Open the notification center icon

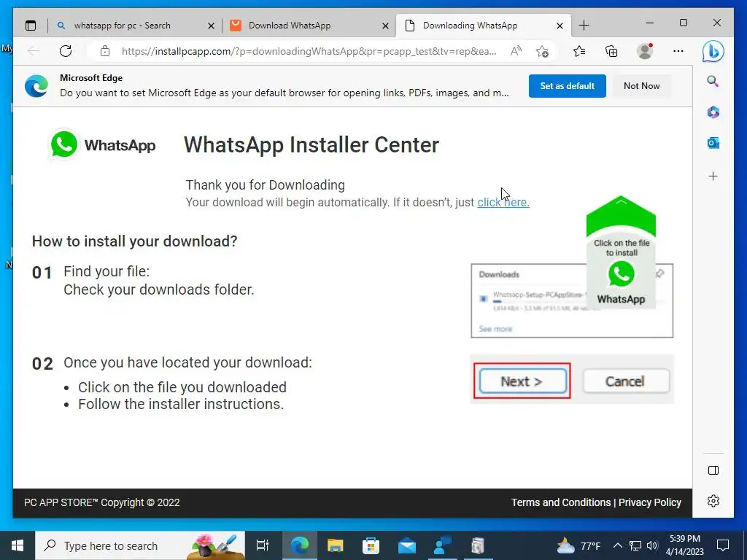pos(723,545)
